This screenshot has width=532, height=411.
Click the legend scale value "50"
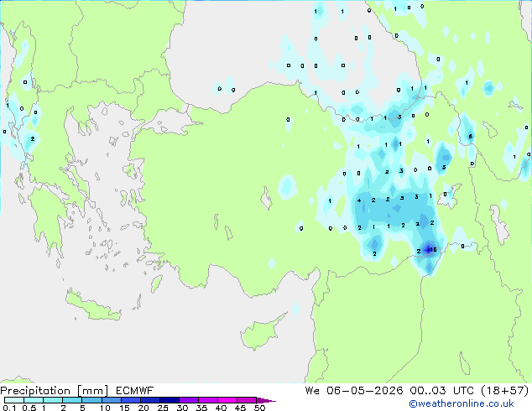click(260, 408)
